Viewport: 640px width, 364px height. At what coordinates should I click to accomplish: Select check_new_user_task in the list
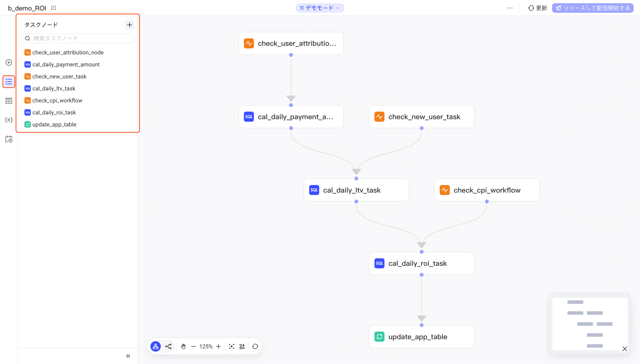pyautogui.click(x=78, y=76)
